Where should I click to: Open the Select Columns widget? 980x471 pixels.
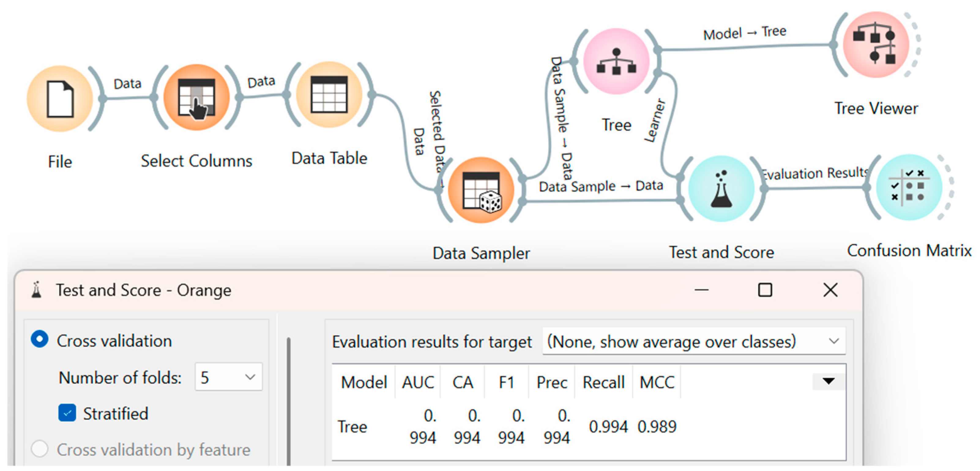196,98
